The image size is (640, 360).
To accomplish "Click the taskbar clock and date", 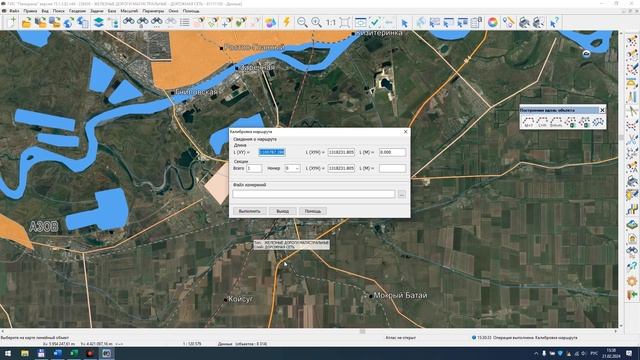I will click(x=611, y=353).
